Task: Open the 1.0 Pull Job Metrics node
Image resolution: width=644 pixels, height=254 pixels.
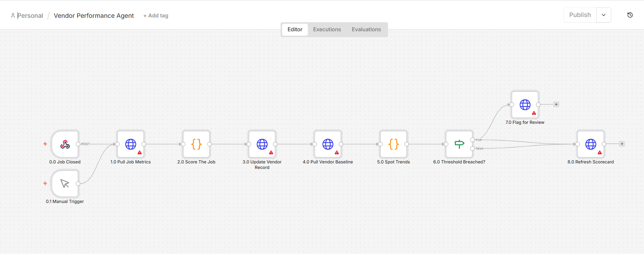Action: click(130, 144)
